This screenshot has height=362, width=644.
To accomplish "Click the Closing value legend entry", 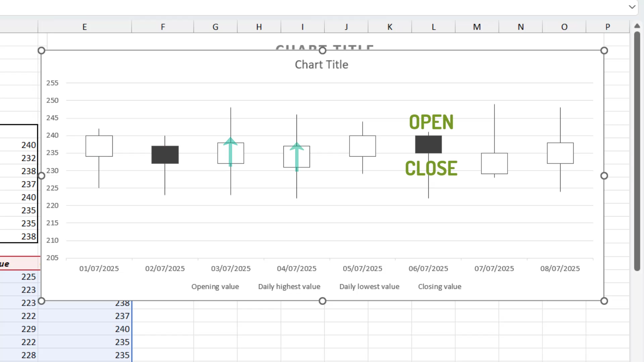I will [439, 287].
